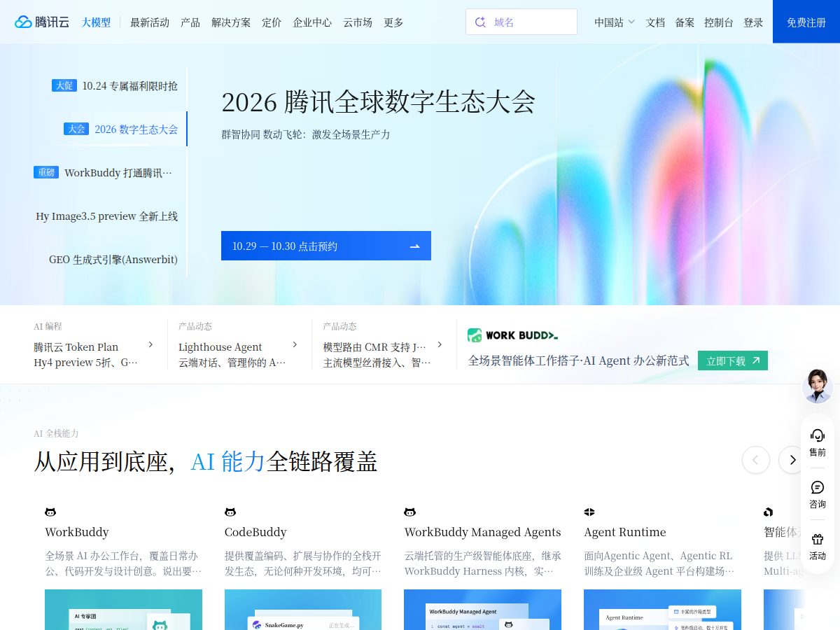The height and width of the screenshot is (630, 840).
Task: Select the 2026 数字生态大会 banner tab
Action: pyautogui.click(x=122, y=129)
